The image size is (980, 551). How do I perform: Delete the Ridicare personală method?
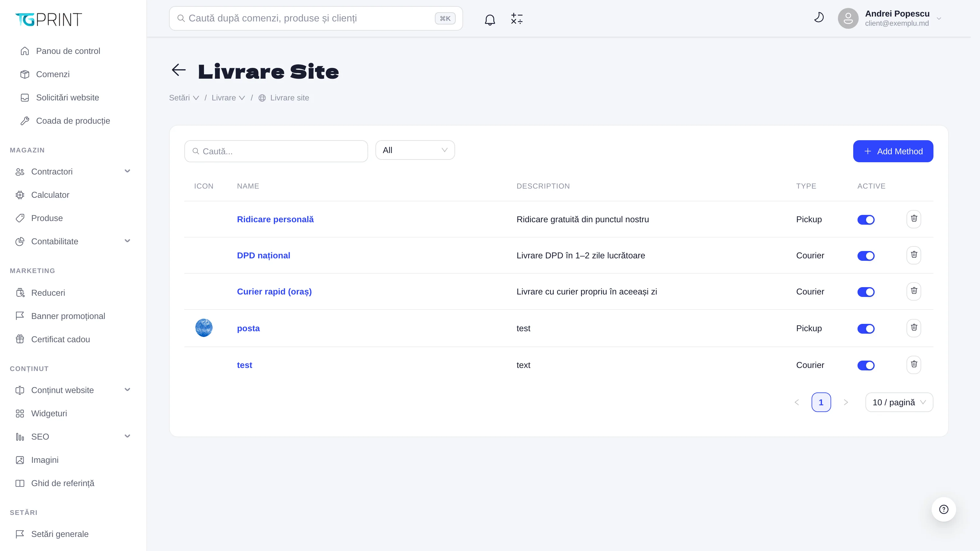click(x=914, y=219)
